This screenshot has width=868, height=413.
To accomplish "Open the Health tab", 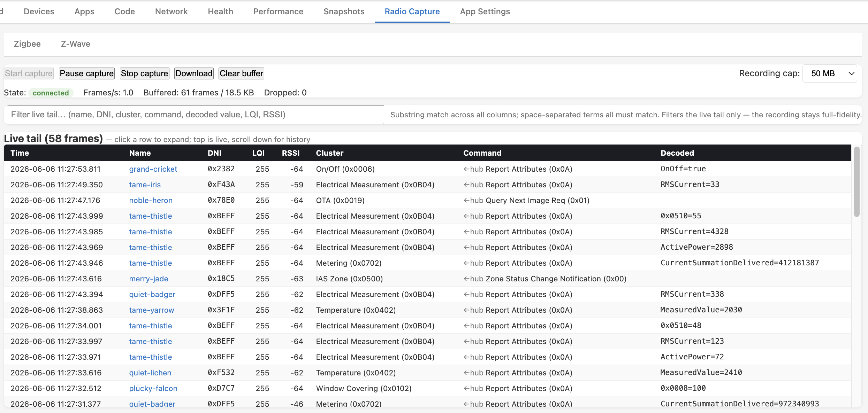I will (x=220, y=11).
